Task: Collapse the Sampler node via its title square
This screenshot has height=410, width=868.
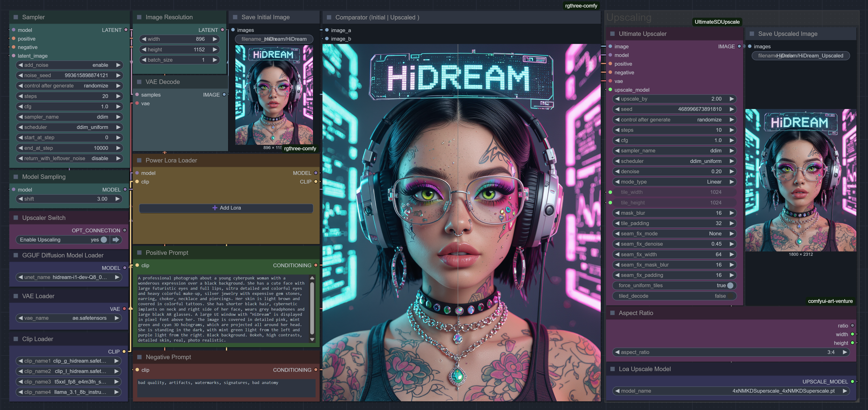Action: (15, 17)
